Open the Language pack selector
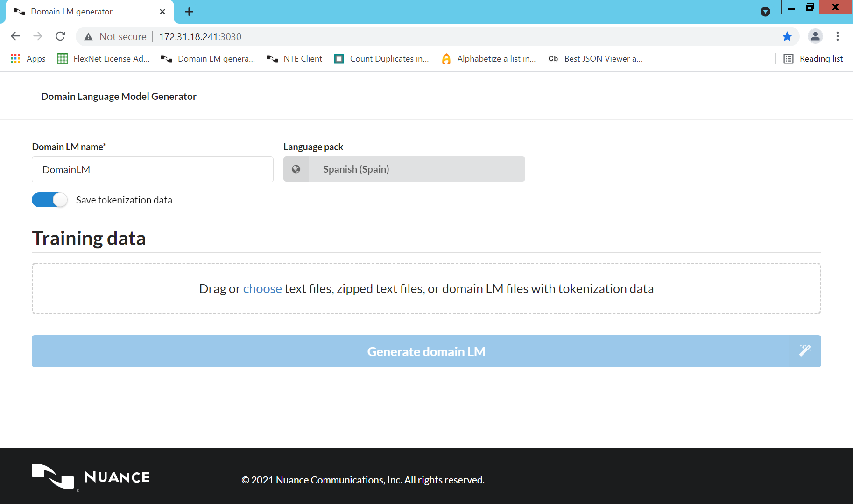Screen dimensions: 853x504 click(x=404, y=169)
